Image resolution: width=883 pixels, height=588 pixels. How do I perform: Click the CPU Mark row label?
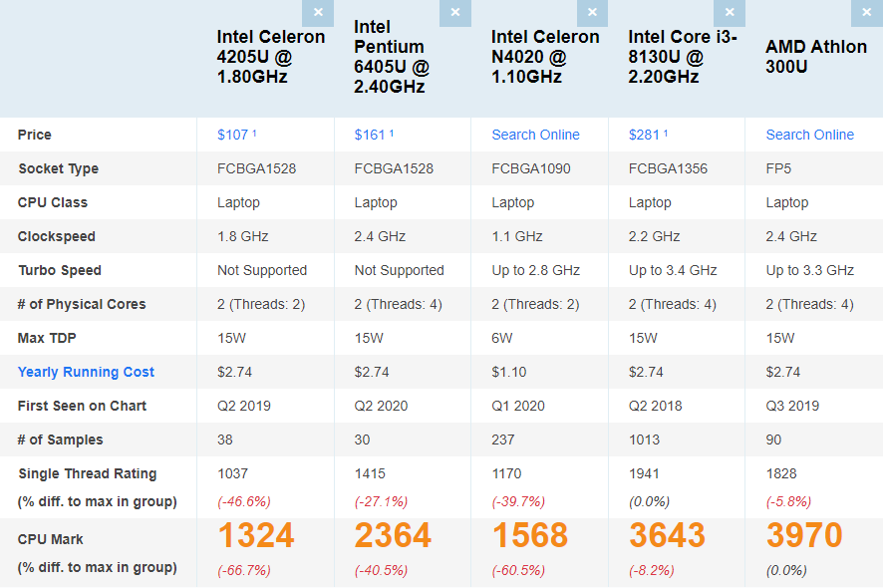(x=51, y=539)
